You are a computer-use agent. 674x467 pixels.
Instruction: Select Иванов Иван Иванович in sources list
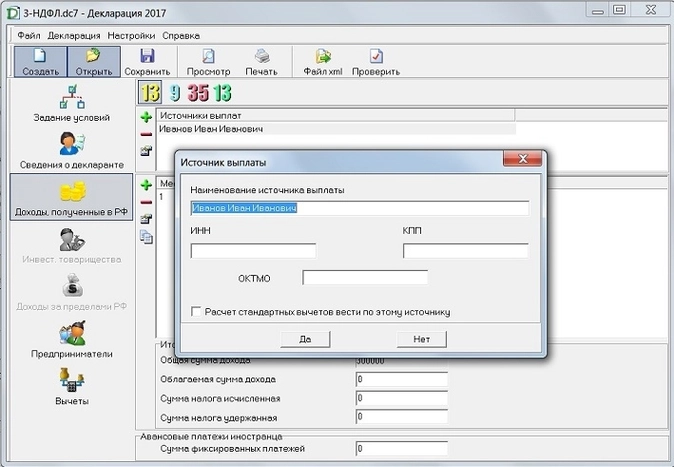337,129
